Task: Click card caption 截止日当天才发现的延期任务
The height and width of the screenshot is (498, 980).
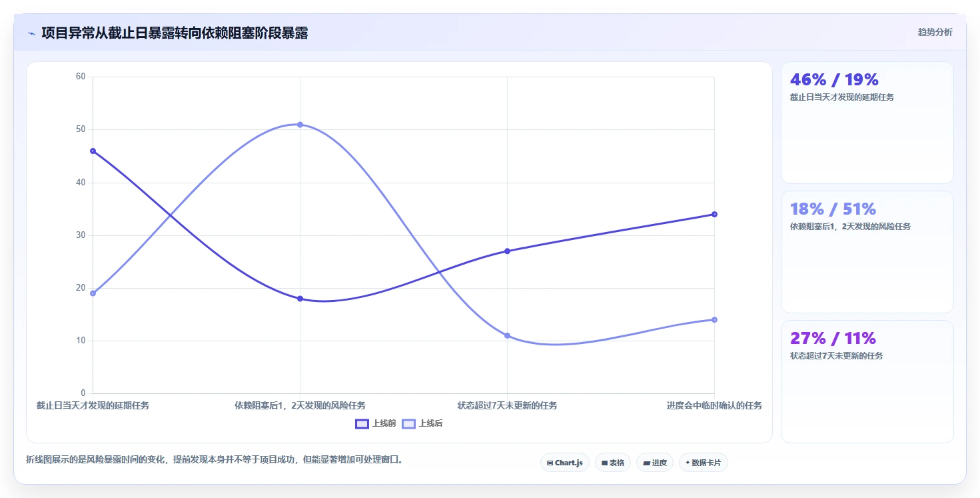Action: pos(841,97)
